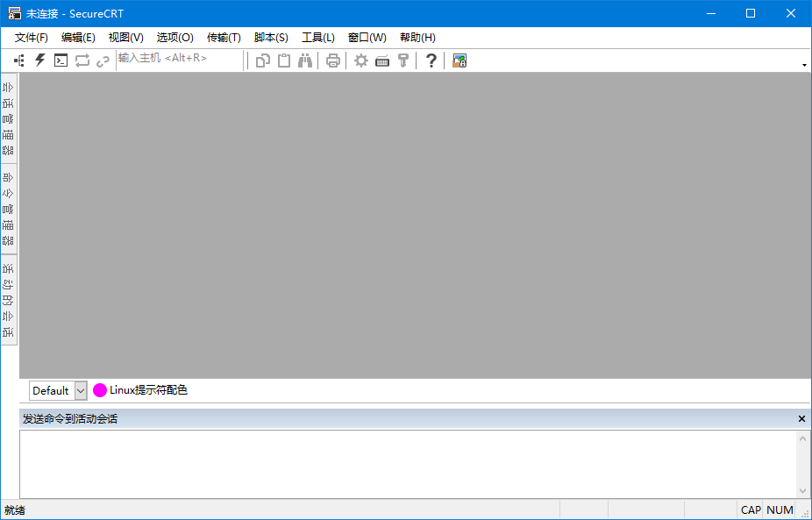Click the Paste clipboard icon
The image size is (812, 520).
pyautogui.click(x=284, y=61)
